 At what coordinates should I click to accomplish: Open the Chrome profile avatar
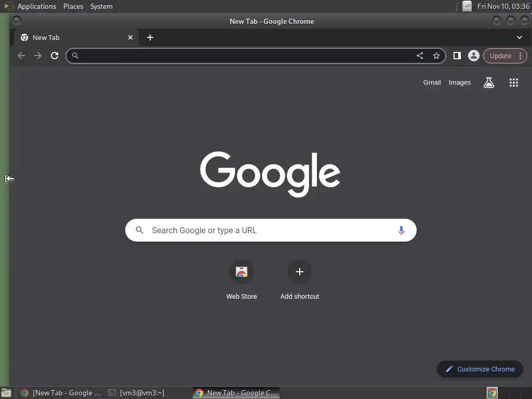[x=474, y=56]
